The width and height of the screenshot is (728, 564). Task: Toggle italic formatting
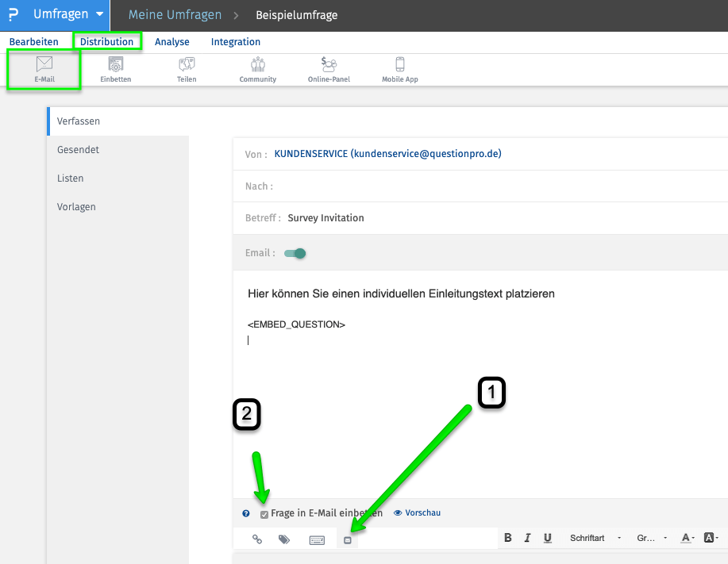point(527,538)
